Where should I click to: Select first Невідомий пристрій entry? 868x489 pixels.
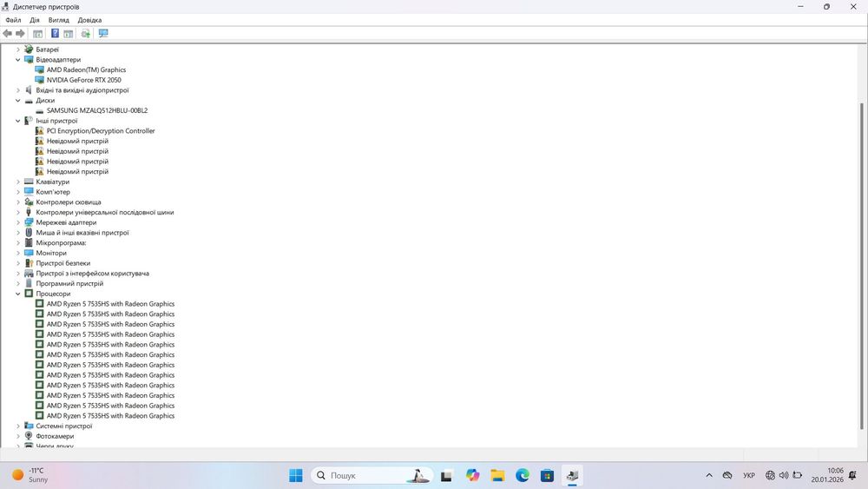click(77, 142)
